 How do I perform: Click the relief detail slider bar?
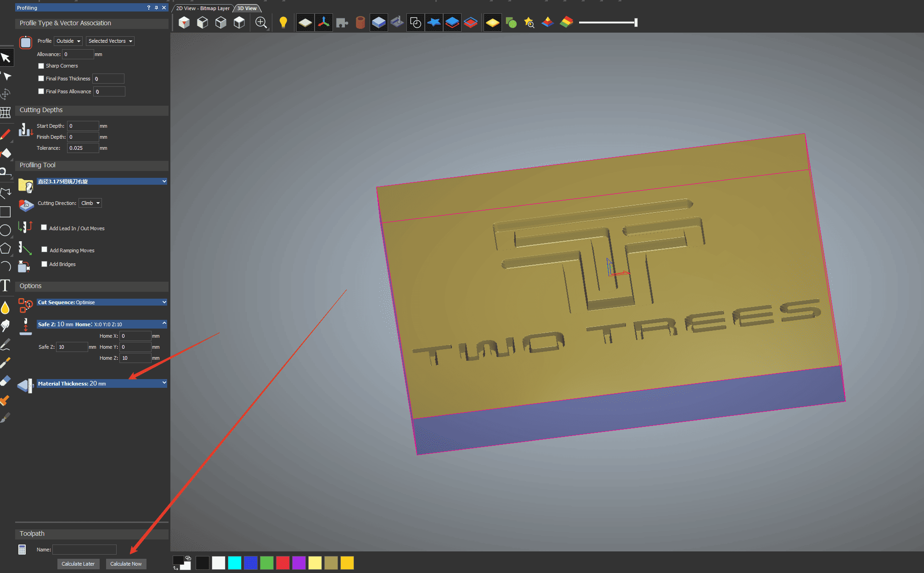(x=608, y=23)
